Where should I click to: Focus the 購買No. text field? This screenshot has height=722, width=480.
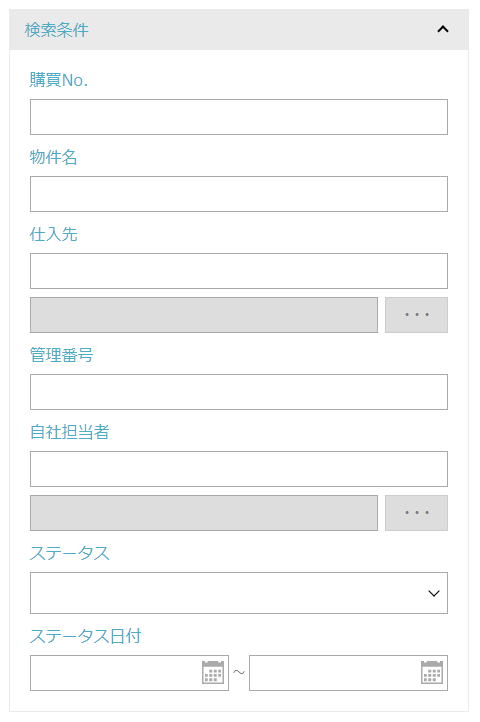coord(239,117)
